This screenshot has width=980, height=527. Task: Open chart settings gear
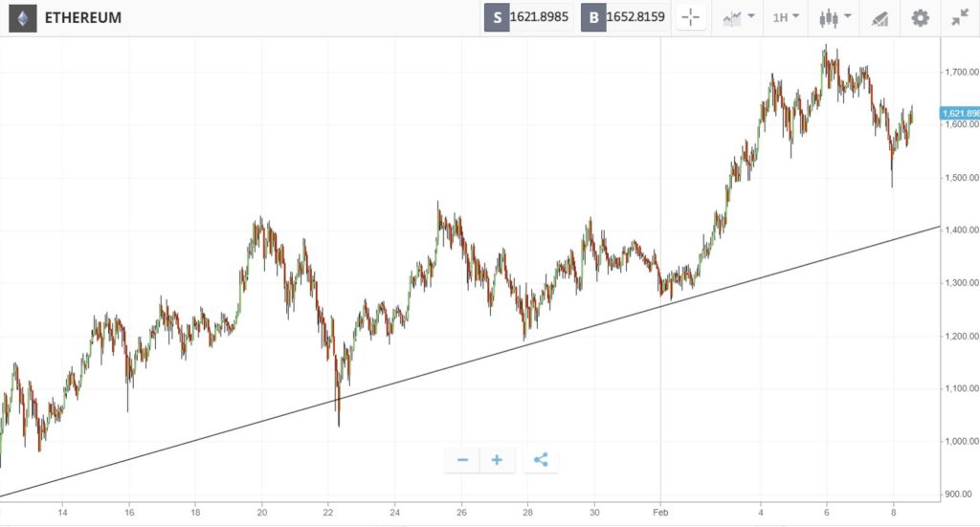coord(920,17)
